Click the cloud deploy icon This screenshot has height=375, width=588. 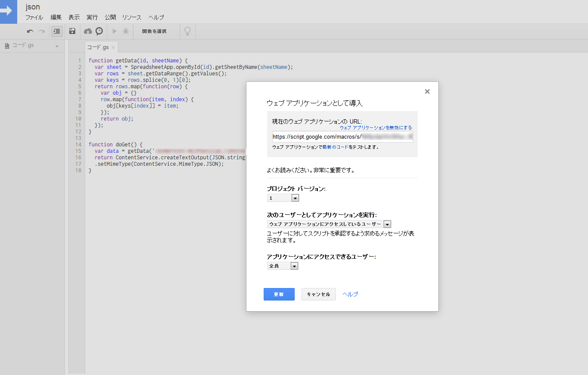(88, 31)
